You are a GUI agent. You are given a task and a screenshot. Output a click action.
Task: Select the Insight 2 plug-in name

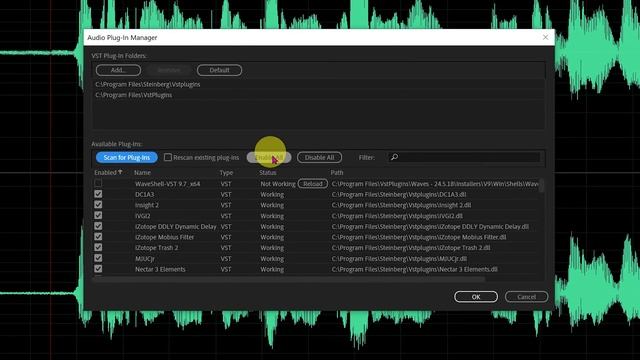point(147,205)
